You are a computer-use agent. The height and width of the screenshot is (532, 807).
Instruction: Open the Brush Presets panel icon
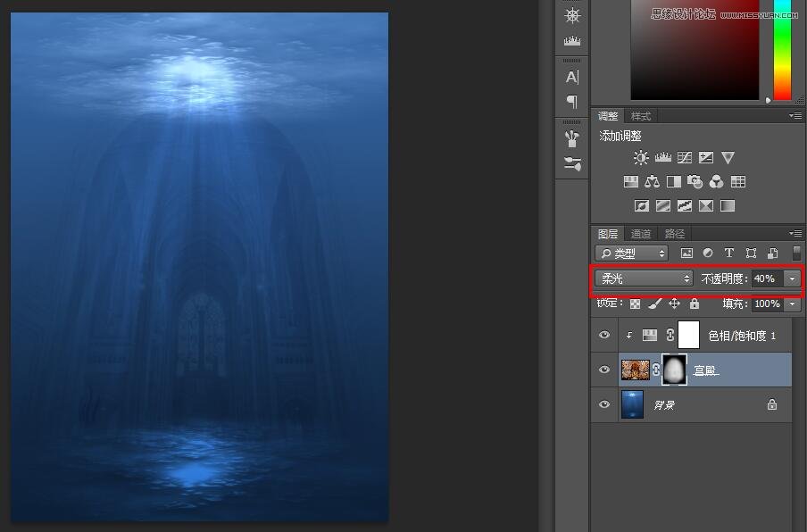tap(572, 163)
